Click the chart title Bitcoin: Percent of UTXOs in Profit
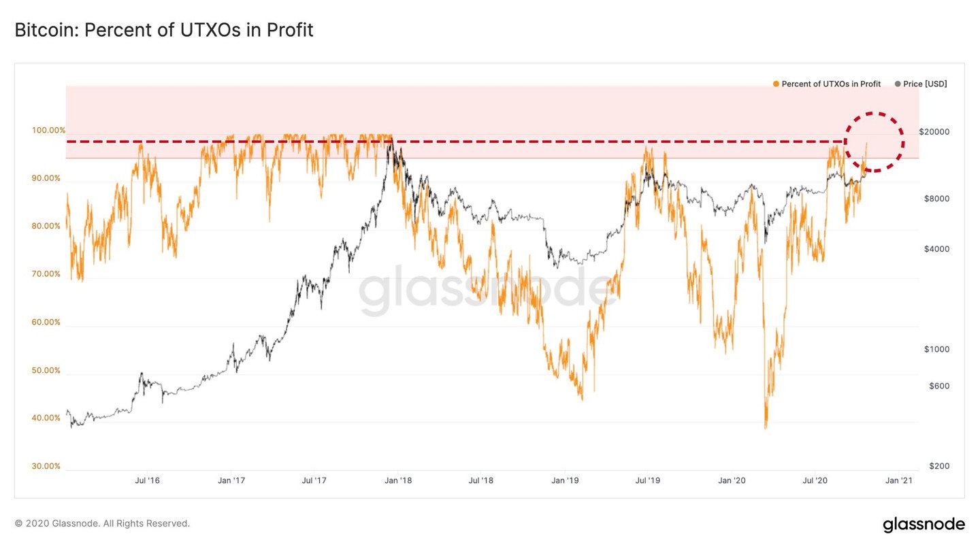Screen dimensions: 980x549 click(164, 31)
